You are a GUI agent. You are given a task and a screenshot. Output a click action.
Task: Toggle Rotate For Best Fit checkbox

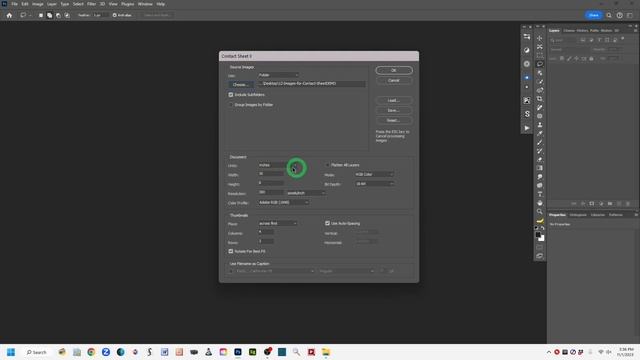(x=231, y=251)
